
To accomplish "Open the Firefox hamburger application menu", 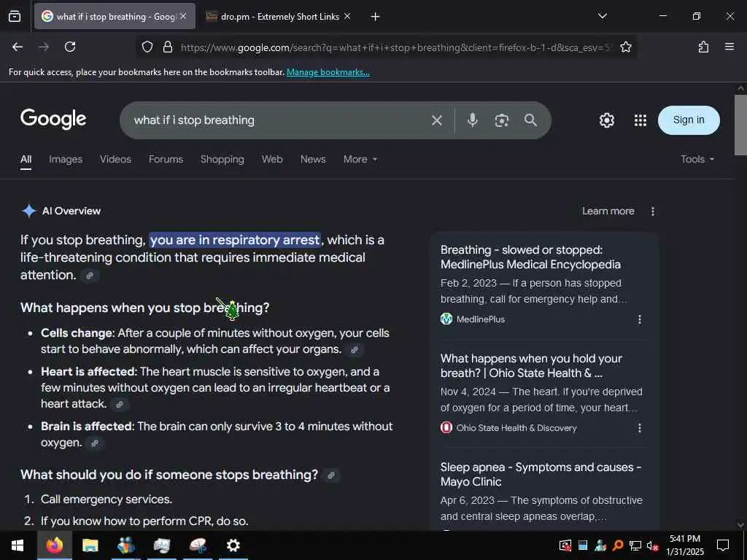I will pos(729,47).
